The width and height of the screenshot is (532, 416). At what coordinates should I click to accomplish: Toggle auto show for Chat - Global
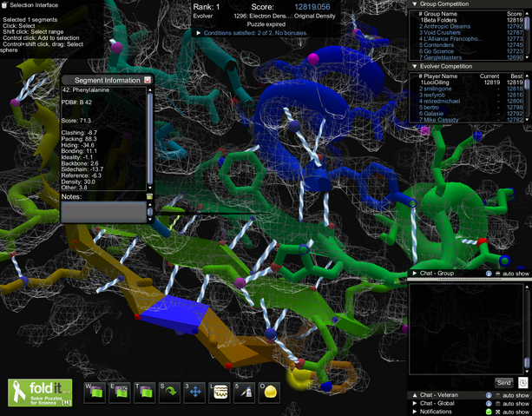pos(512,404)
